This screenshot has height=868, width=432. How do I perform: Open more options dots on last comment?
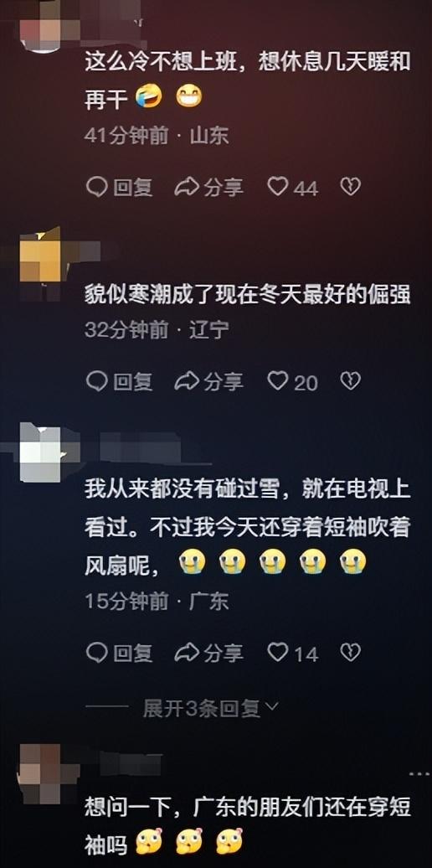(419, 772)
